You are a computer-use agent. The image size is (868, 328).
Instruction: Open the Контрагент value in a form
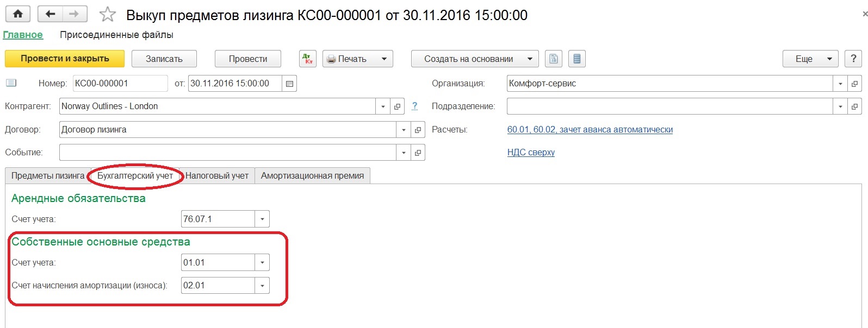coord(398,106)
